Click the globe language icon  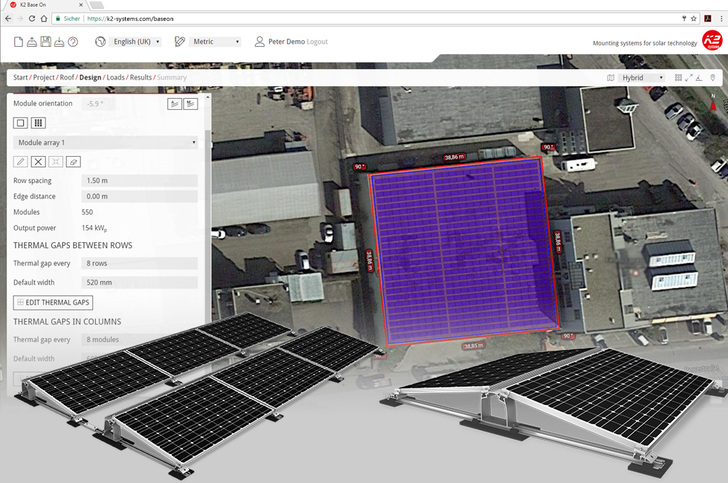pos(100,42)
